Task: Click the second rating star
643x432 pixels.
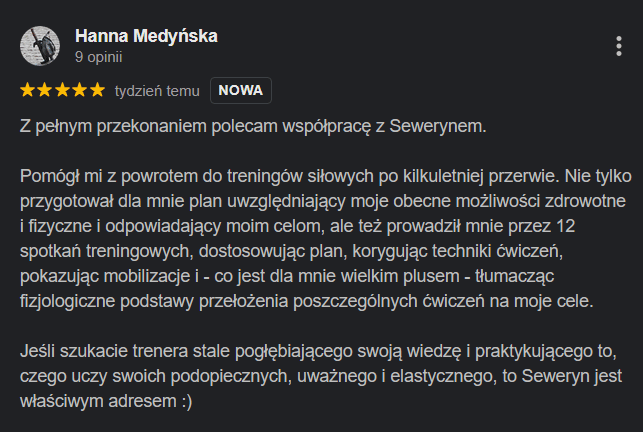Action: 44,90
